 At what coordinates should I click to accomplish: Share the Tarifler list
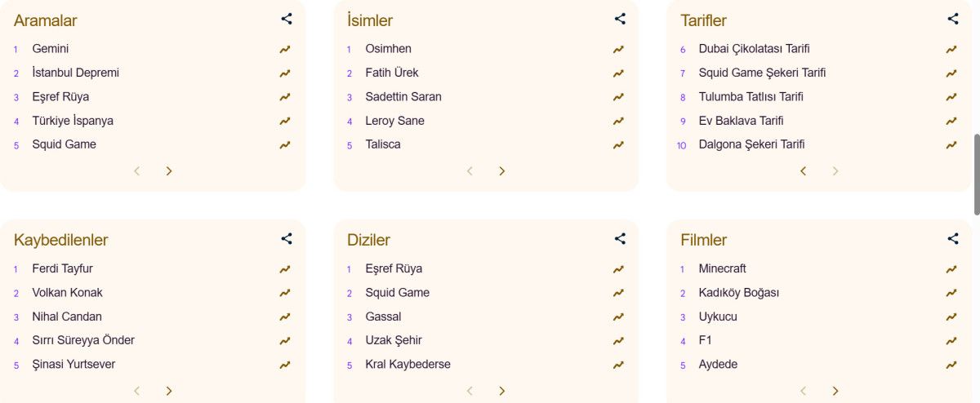953,19
